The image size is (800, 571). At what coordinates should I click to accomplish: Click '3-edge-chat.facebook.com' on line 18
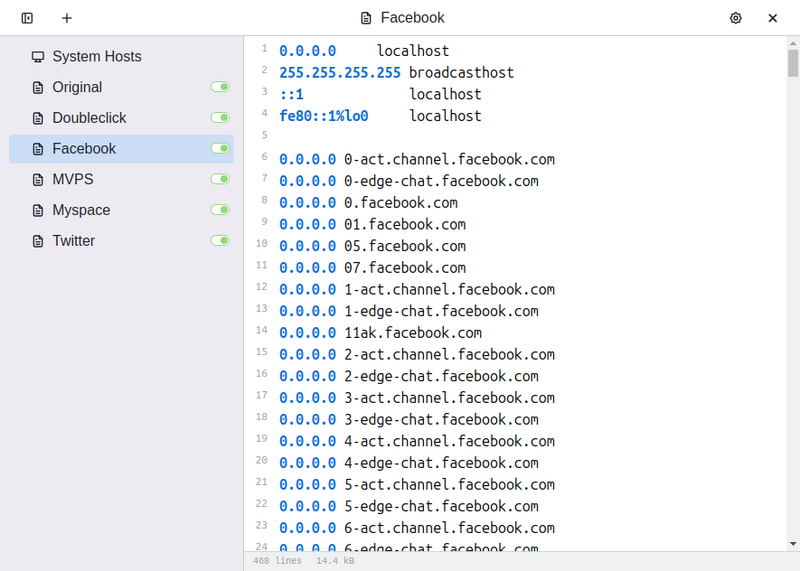(x=441, y=419)
